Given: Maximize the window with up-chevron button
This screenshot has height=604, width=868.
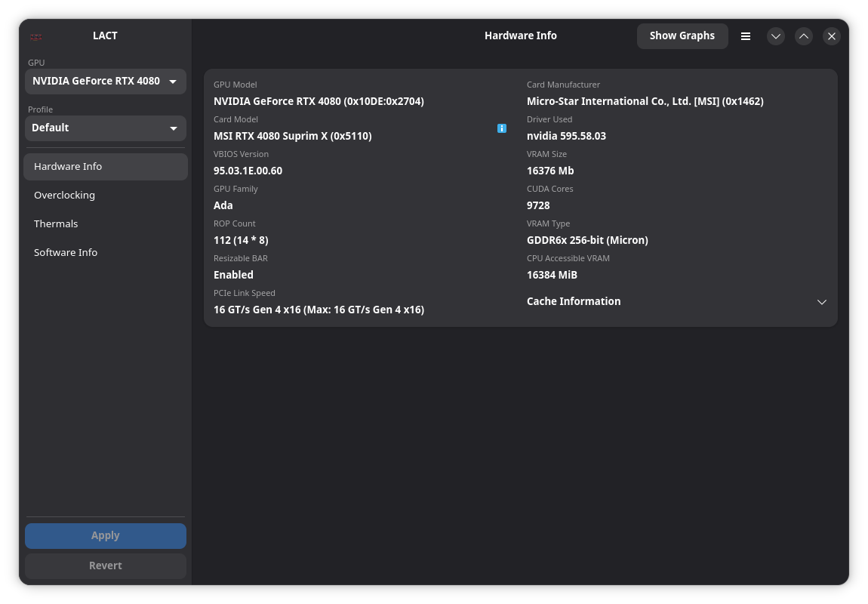Looking at the screenshot, I should tap(803, 36).
